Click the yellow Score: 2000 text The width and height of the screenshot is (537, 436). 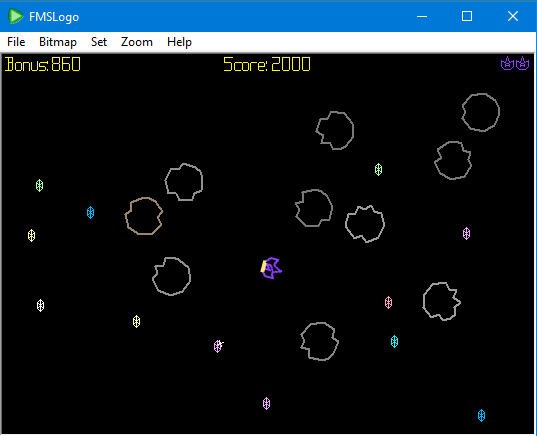click(267, 64)
